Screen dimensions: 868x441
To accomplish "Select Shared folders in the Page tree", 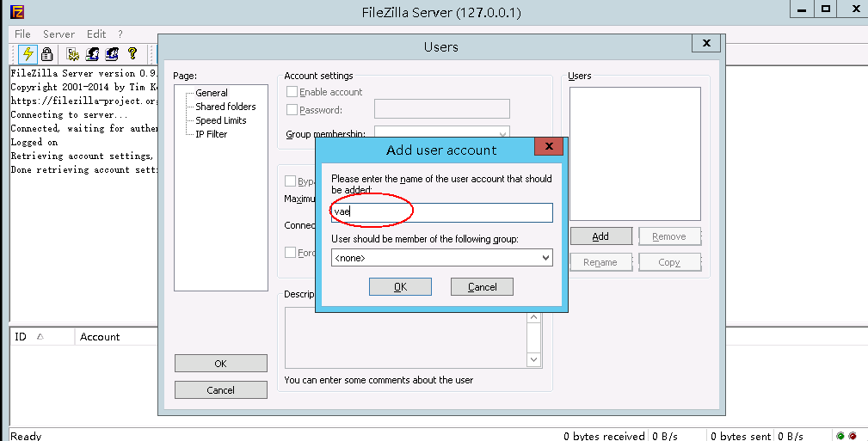I will pyautogui.click(x=225, y=107).
